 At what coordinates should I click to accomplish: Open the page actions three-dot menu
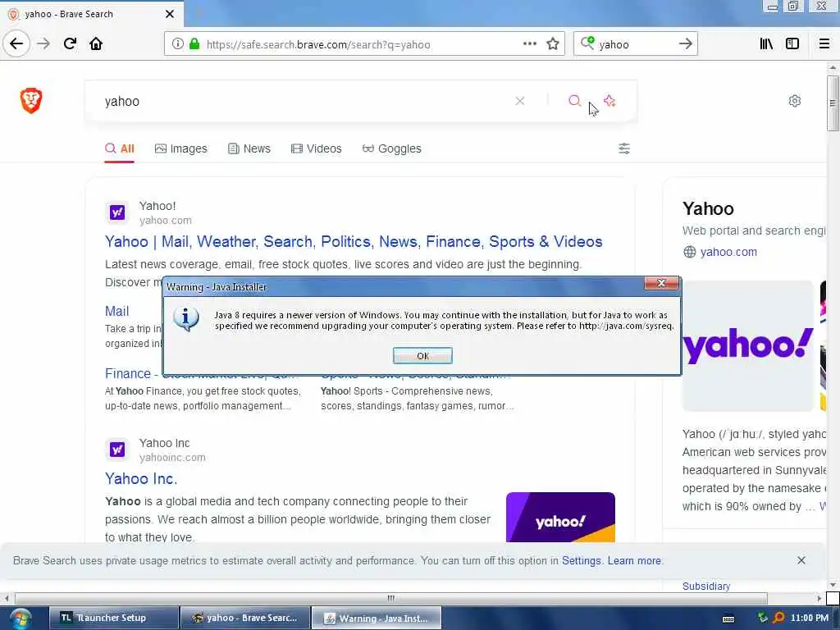coord(529,44)
